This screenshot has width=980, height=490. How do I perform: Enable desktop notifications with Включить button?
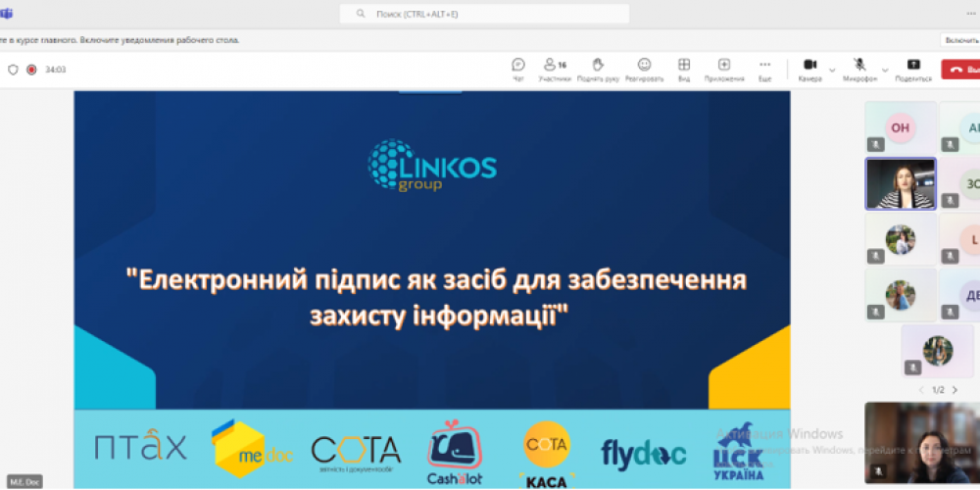coord(960,40)
